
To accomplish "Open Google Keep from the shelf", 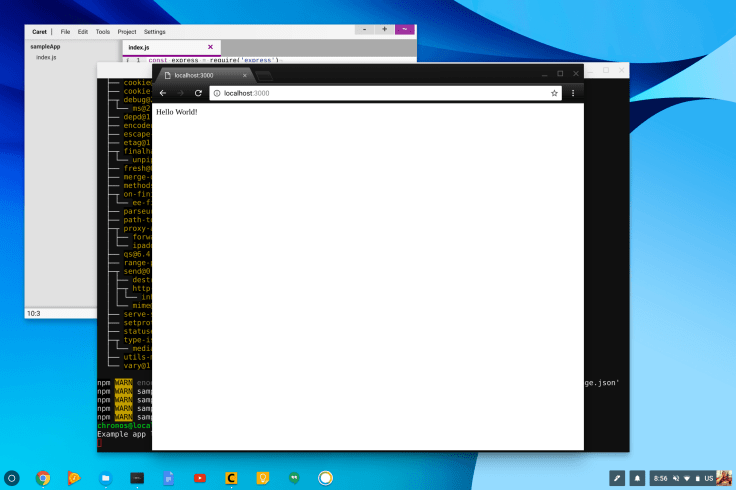I will coord(263,478).
